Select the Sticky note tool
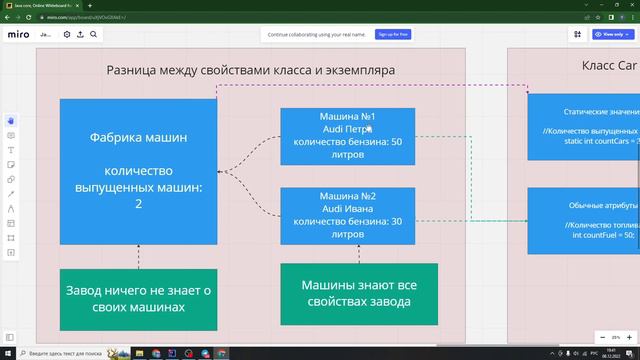This screenshot has height=360, width=640. pos(11,165)
